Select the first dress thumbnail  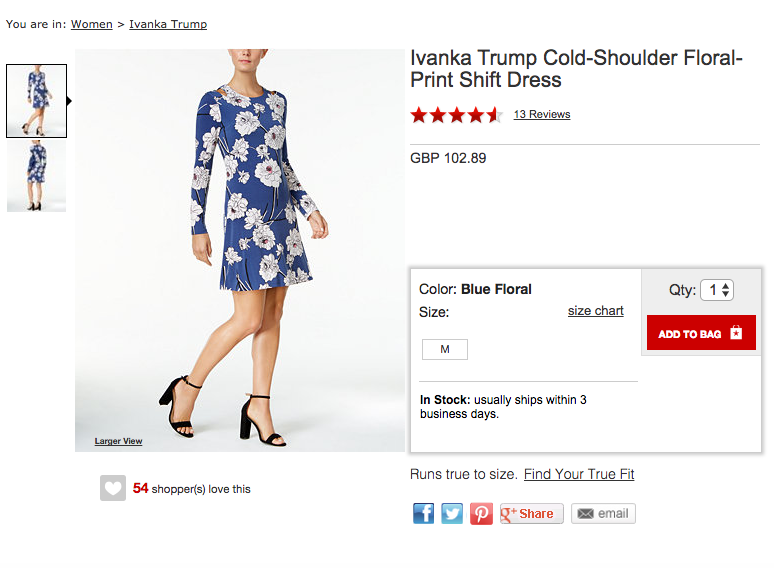(x=37, y=101)
